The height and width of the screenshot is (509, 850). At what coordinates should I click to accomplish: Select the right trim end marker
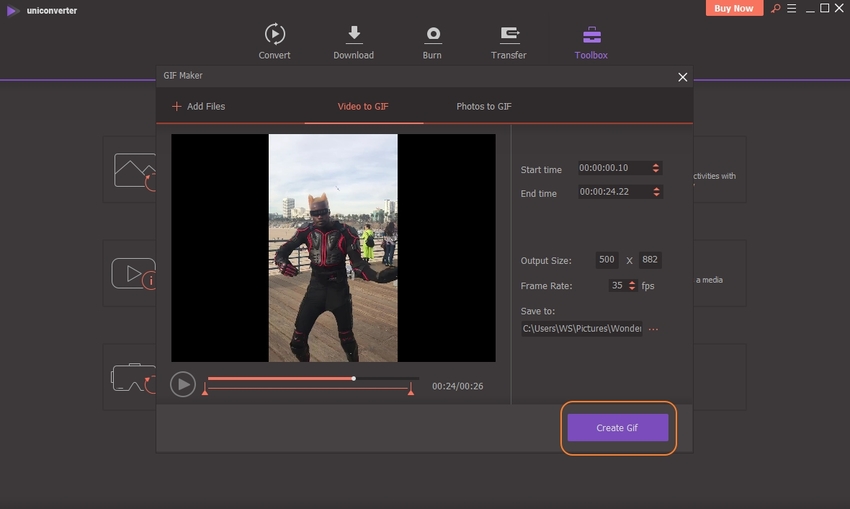[411, 391]
